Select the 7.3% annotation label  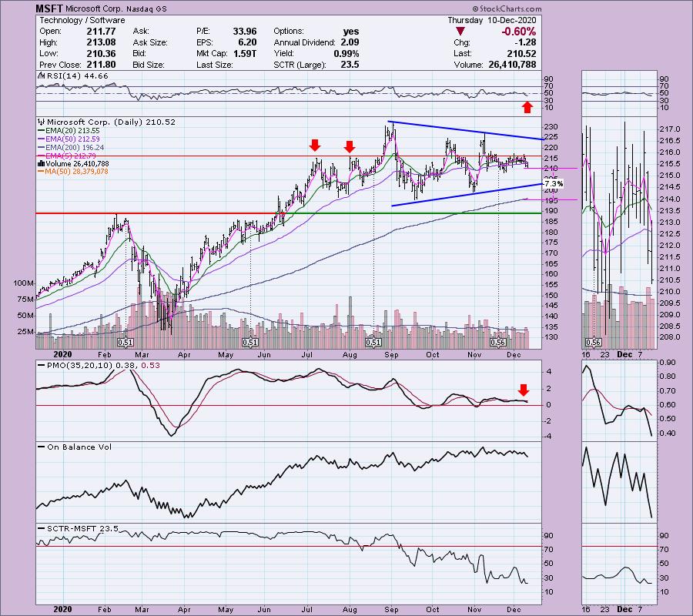554,183
